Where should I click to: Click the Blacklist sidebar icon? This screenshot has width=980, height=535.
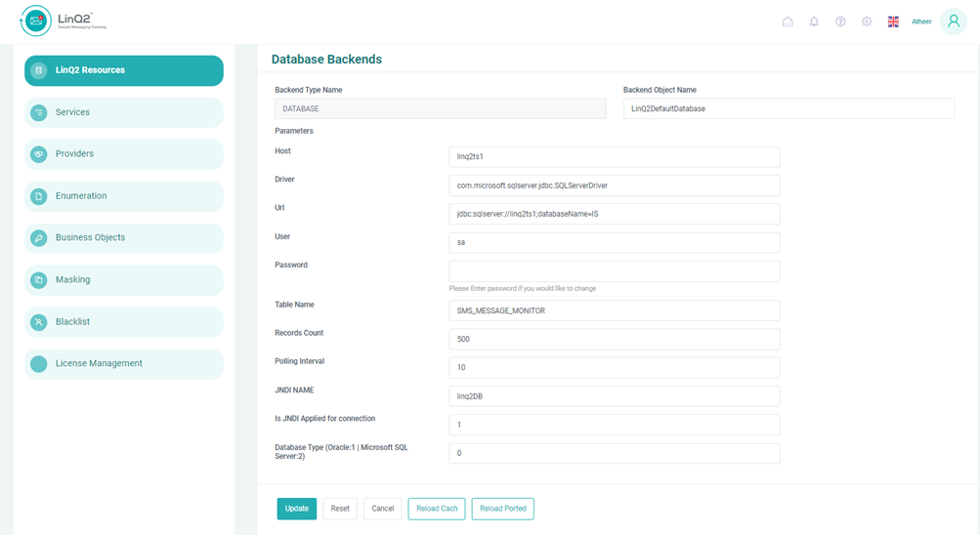(x=39, y=322)
